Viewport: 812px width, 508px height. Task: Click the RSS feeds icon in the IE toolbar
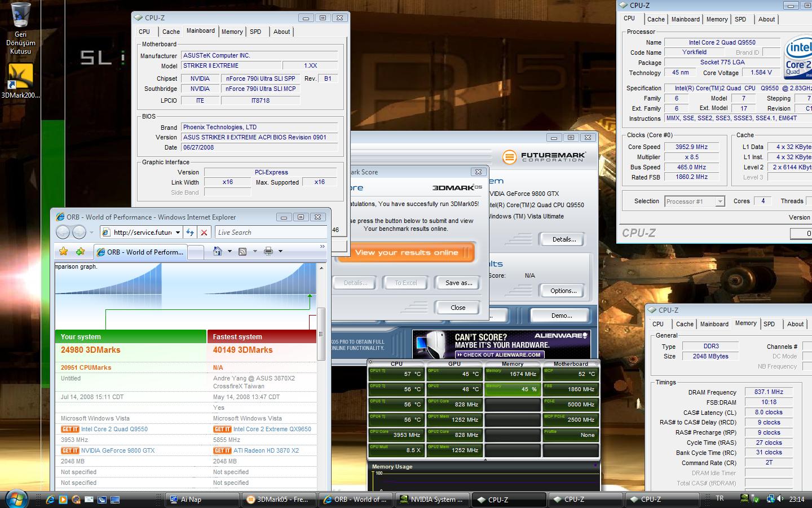[x=242, y=251]
